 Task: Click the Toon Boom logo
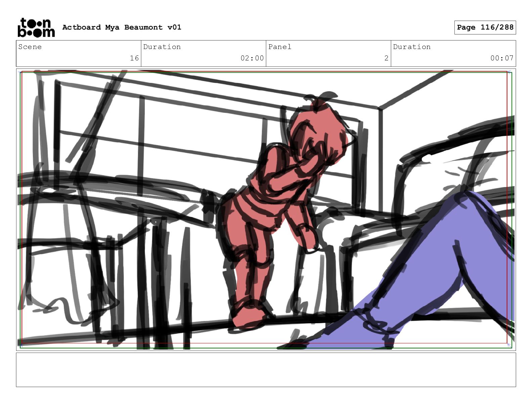coord(36,27)
